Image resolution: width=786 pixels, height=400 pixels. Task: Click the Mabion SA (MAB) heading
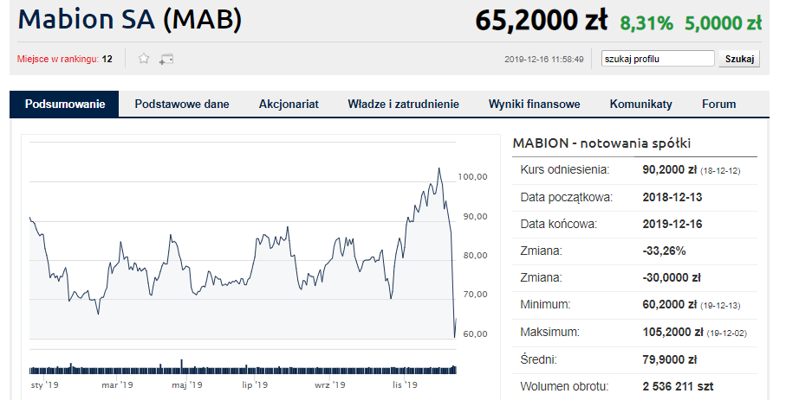[130, 20]
